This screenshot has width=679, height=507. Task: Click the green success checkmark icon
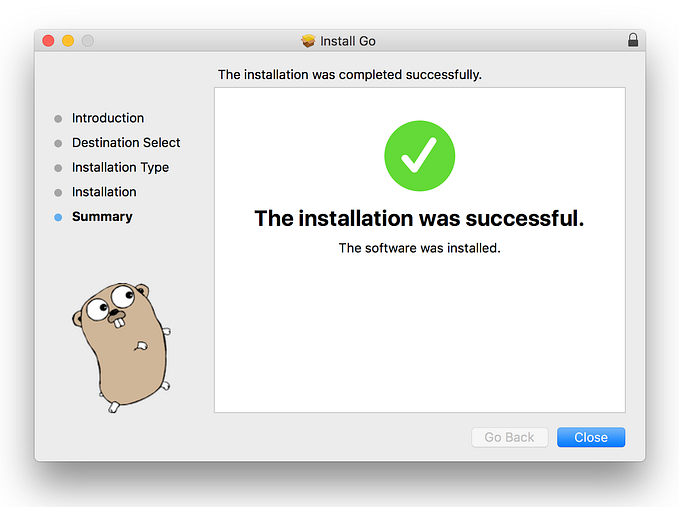[420, 156]
